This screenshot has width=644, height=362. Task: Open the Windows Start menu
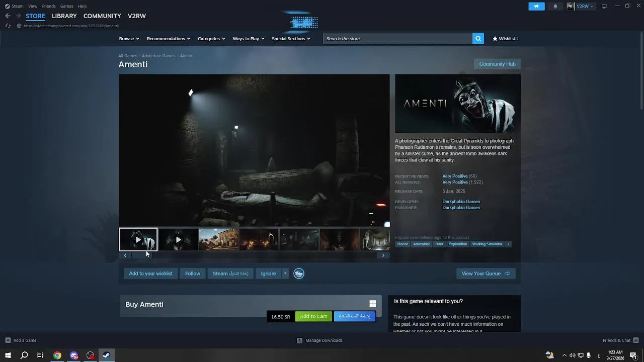click(x=8, y=355)
